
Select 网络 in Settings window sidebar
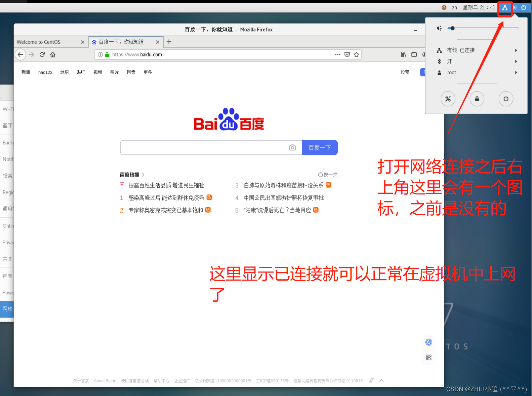pos(7,309)
